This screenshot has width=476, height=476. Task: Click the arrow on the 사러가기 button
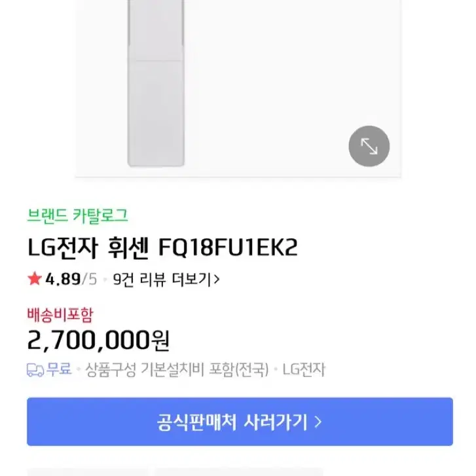coord(318,422)
